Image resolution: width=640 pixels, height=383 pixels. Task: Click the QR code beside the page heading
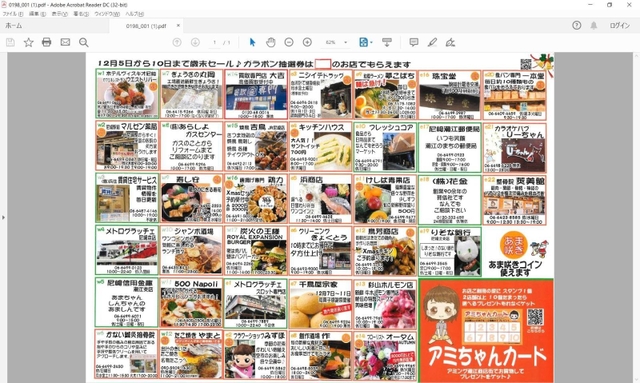(x=526, y=64)
